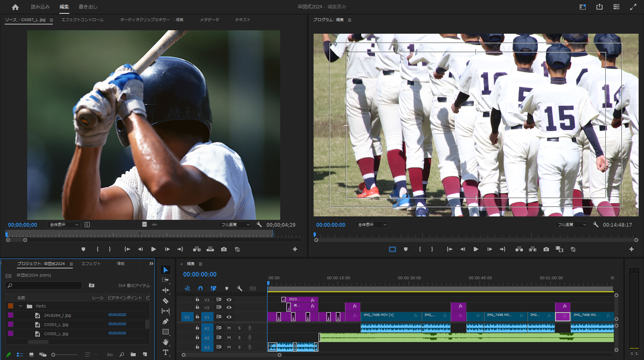Select the Type tool
This screenshot has height=360, width=644.
[x=166, y=352]
